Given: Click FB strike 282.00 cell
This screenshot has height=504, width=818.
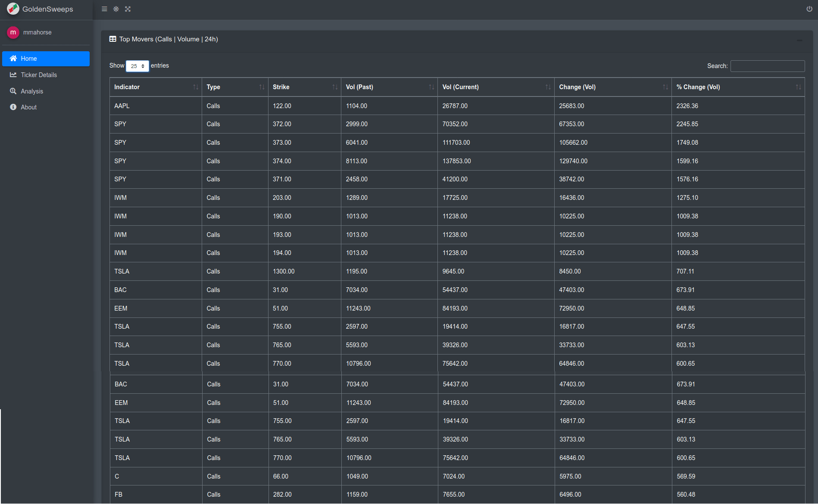Looking at the screenshot, I should coord(305,495).
